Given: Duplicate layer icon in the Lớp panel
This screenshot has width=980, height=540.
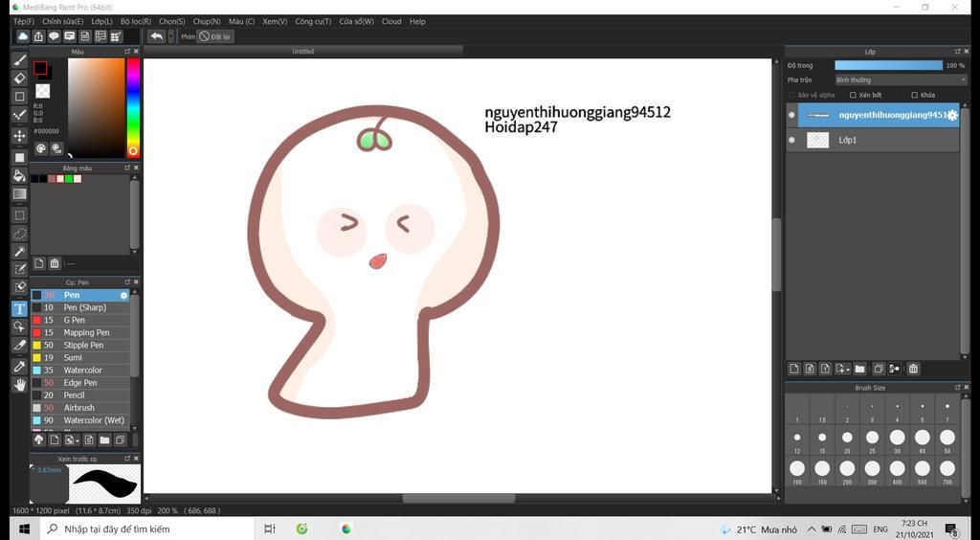Looking at the screenshot, I should click(879, 369).
